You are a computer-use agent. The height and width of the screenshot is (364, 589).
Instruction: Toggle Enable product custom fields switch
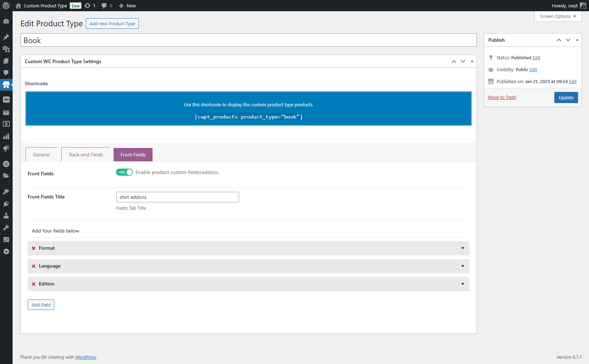click(x=124, y=172)
